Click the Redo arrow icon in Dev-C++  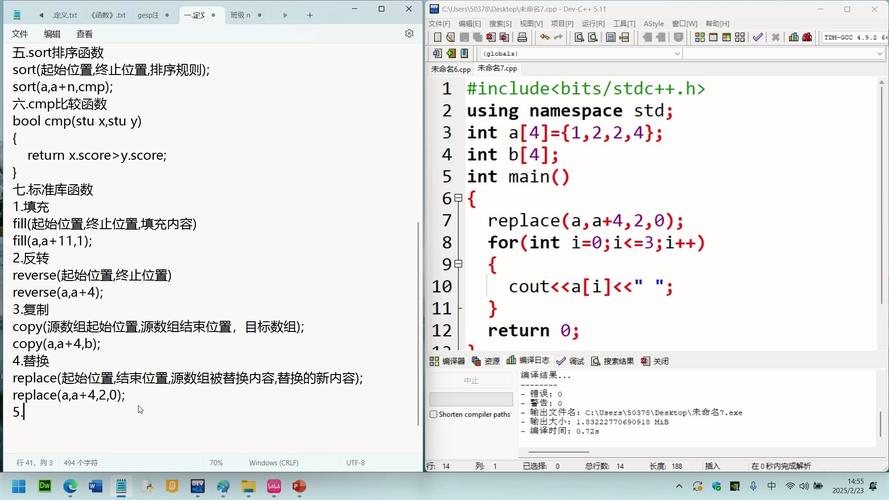pyautogui.click(x=558, y=37)
